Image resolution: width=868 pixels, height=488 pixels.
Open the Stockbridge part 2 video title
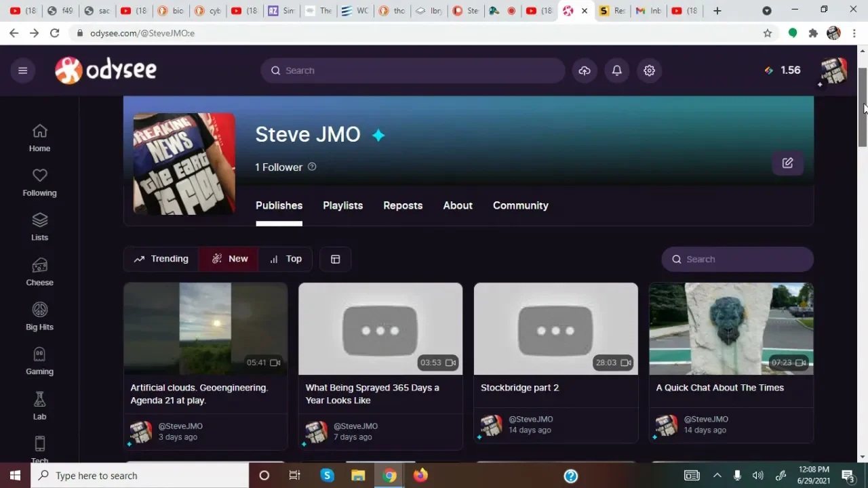tap(519, 388)
